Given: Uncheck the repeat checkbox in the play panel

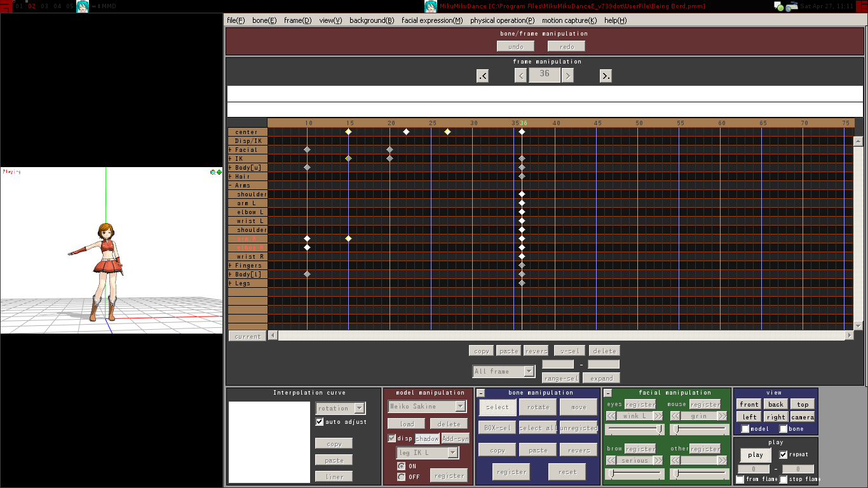Looking at the screenshot, I should 783,455.
